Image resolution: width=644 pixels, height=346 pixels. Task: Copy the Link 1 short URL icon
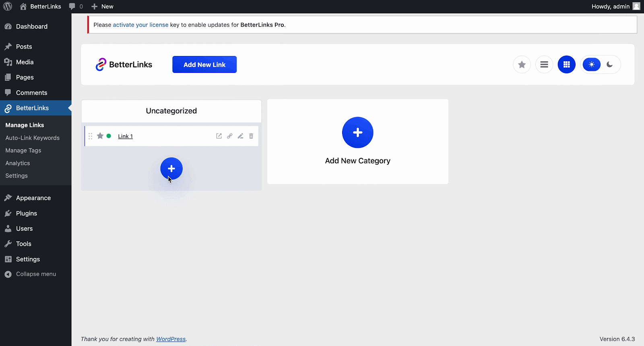pos(230,136)
